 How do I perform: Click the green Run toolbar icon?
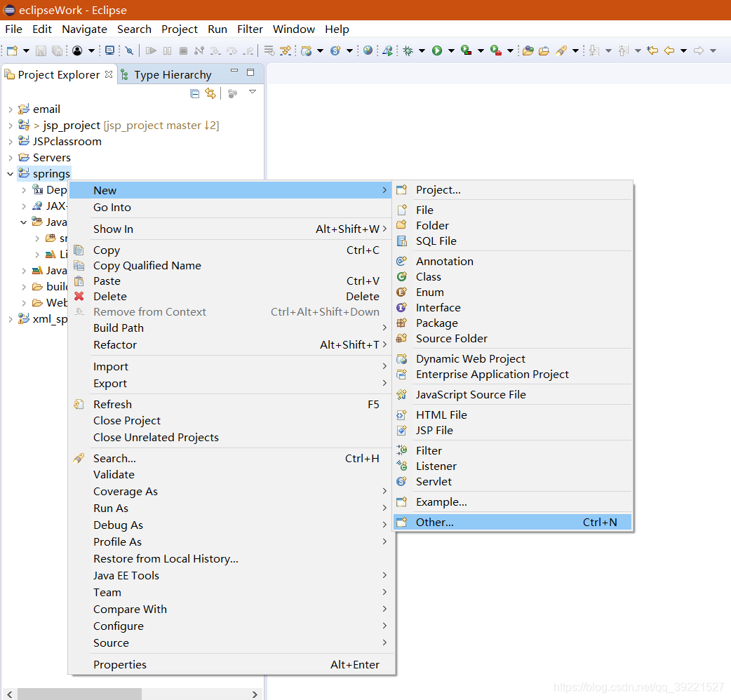click(437, 51)
